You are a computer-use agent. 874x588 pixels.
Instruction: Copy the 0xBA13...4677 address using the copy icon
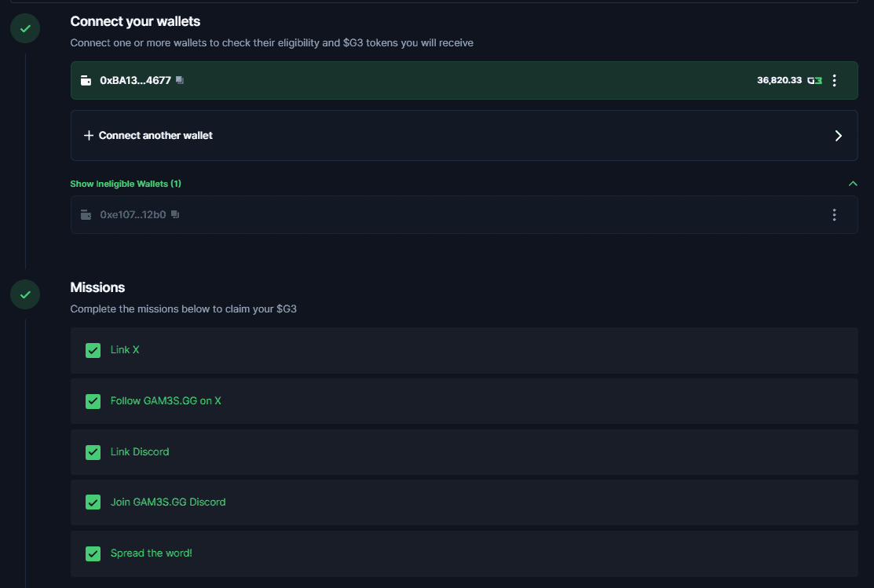(x=179, y=79)
